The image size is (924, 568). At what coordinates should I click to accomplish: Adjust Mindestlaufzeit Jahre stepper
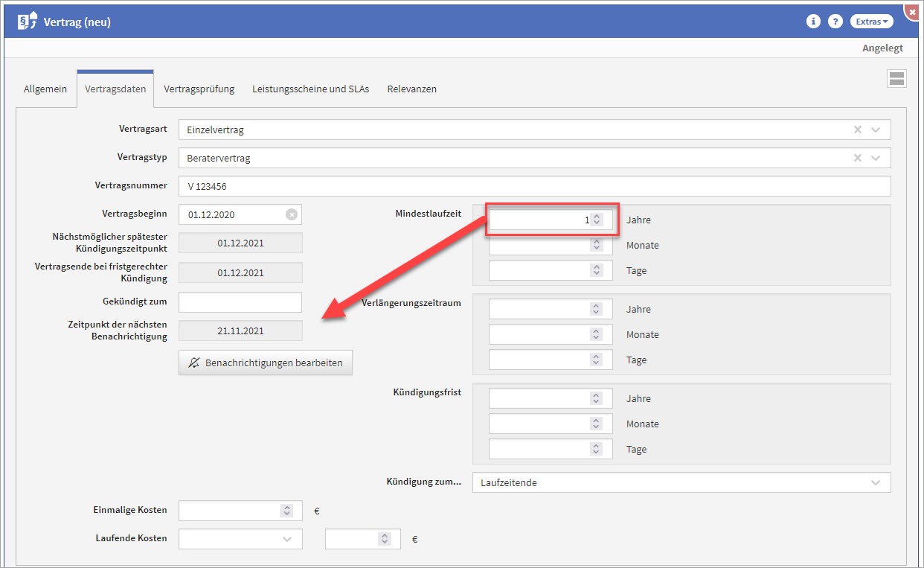pos(597,220)
